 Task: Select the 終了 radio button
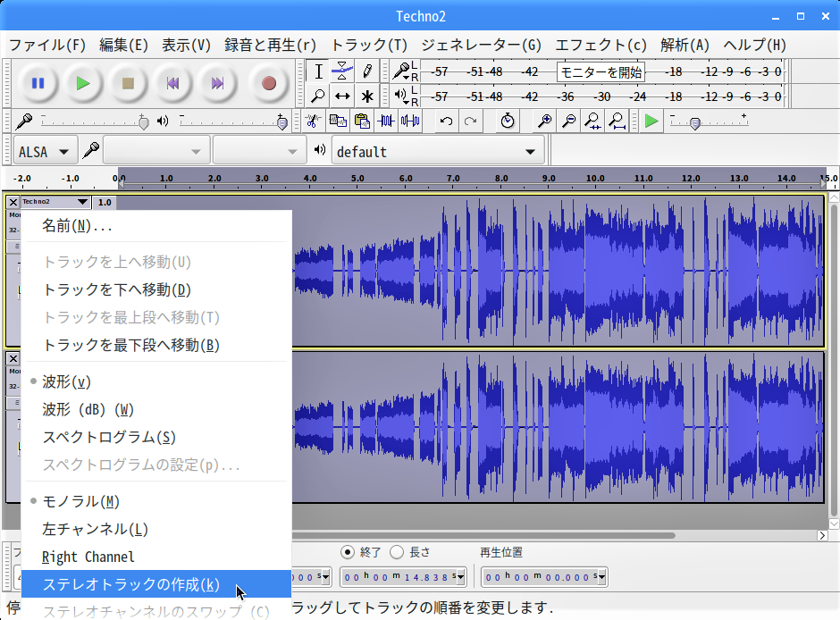pyautogui.click(x=347, y=552)
